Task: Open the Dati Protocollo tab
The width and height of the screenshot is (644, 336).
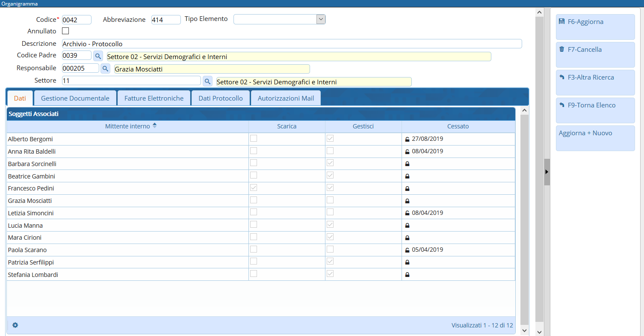Action: [221, 98]
